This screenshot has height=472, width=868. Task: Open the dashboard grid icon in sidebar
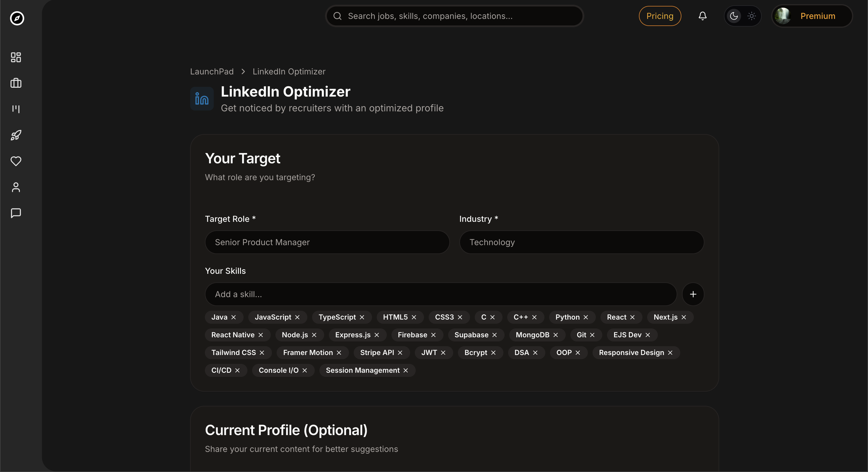[x=16, y=57]
